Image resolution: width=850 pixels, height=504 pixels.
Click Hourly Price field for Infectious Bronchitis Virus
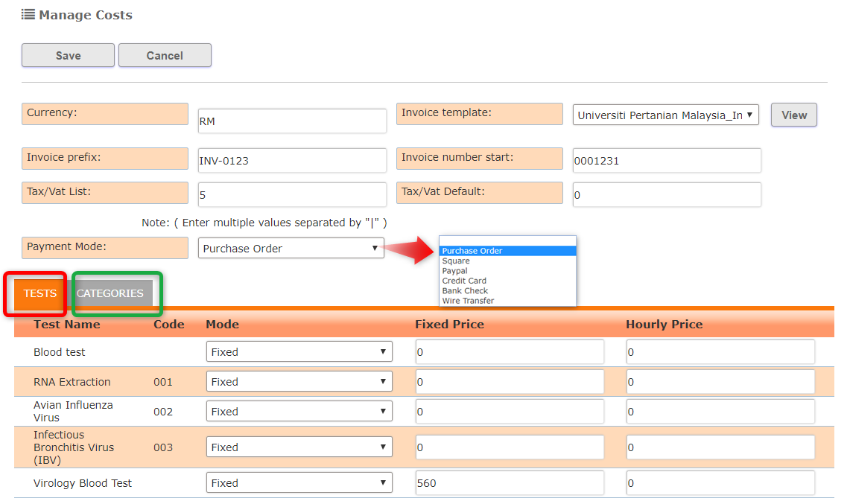(x=720, y=447)
